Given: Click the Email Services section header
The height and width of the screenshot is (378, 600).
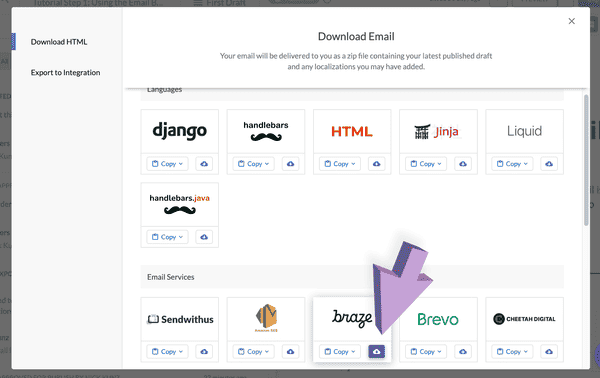Looking at the screenshot, I should (352, 277).
